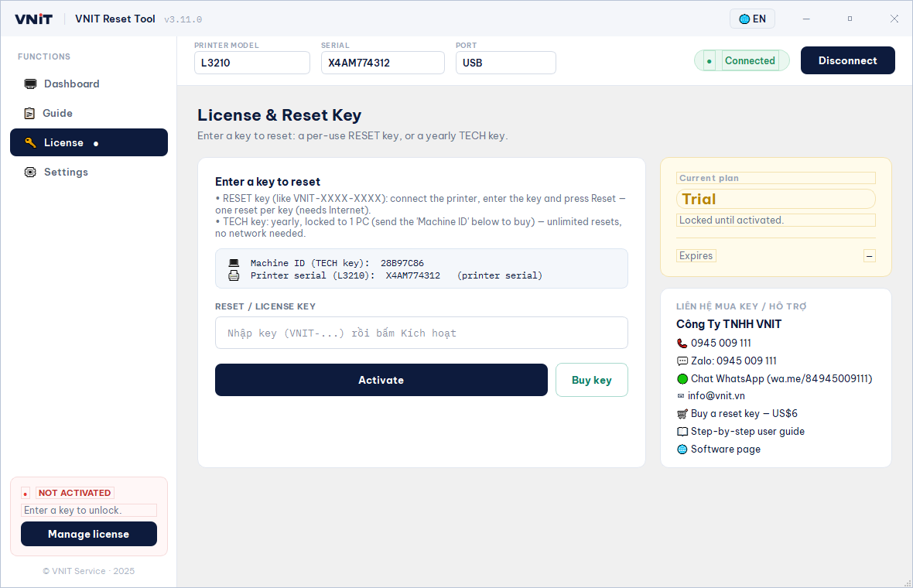Click the Dashboard monitor icon
This screenshot has width=913, height=588.
coord(30,84)
